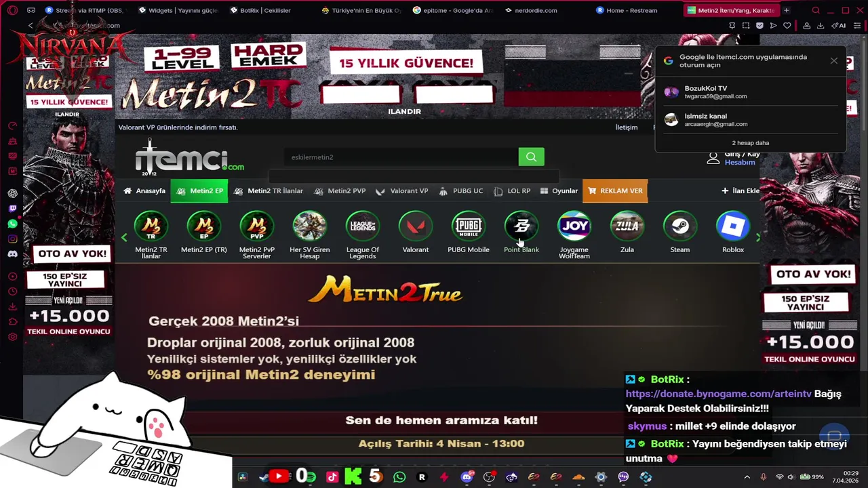This screenshot has height=488, width=868.
Task: Click the Hesabım account link
Action: click(740, 163)
